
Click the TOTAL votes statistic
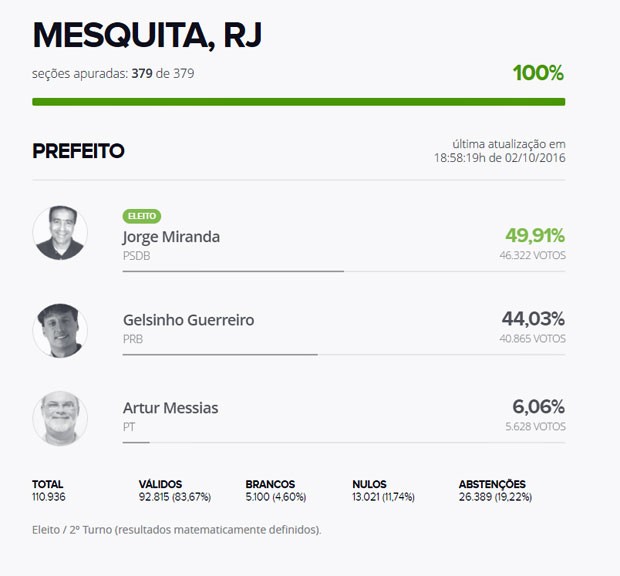[49, 491]
